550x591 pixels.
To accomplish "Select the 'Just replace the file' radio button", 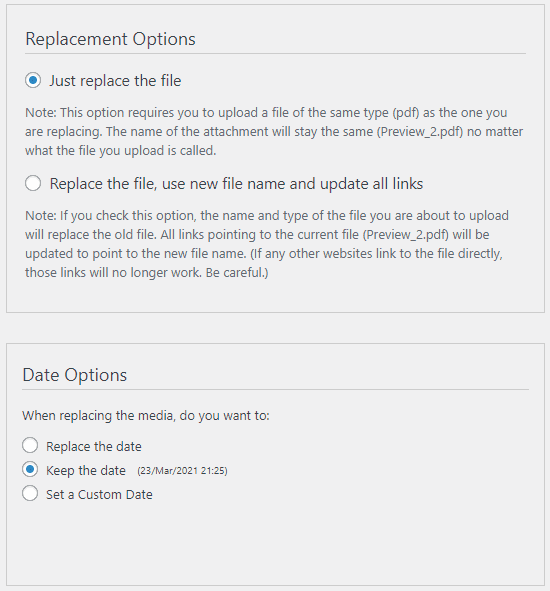I will coord(33,80).
